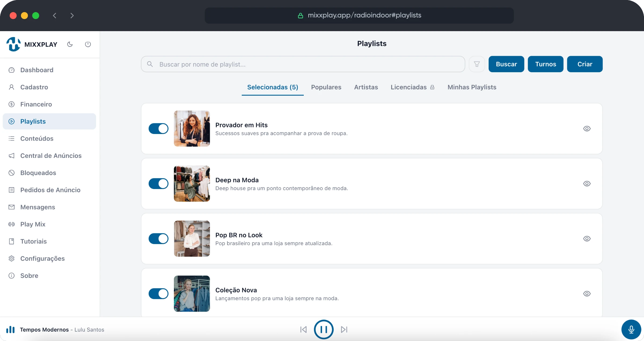Viewport: 644px width, 341px height.
Task: Click Criar to create a playlist
Action: pos(585,64)
